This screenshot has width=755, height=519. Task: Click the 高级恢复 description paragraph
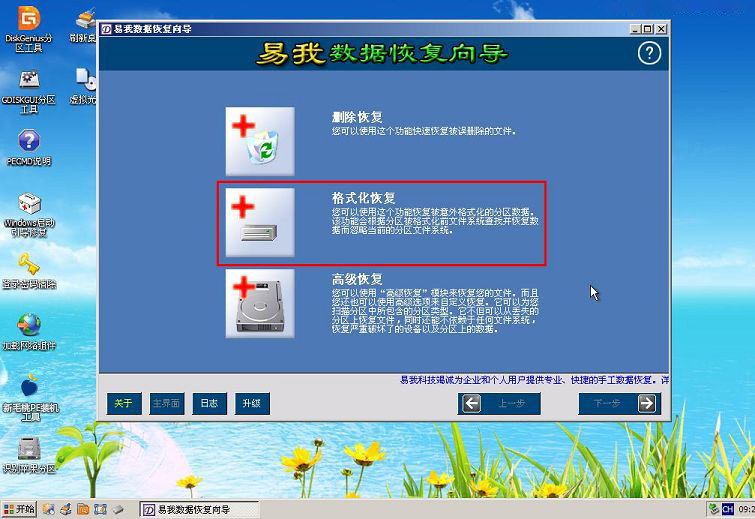[x=435, y=311]
